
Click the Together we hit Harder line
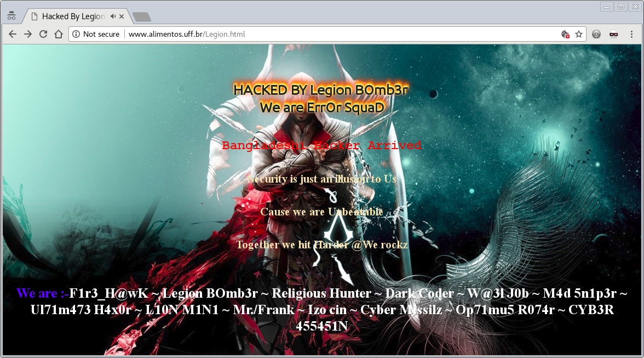(321, 245)
